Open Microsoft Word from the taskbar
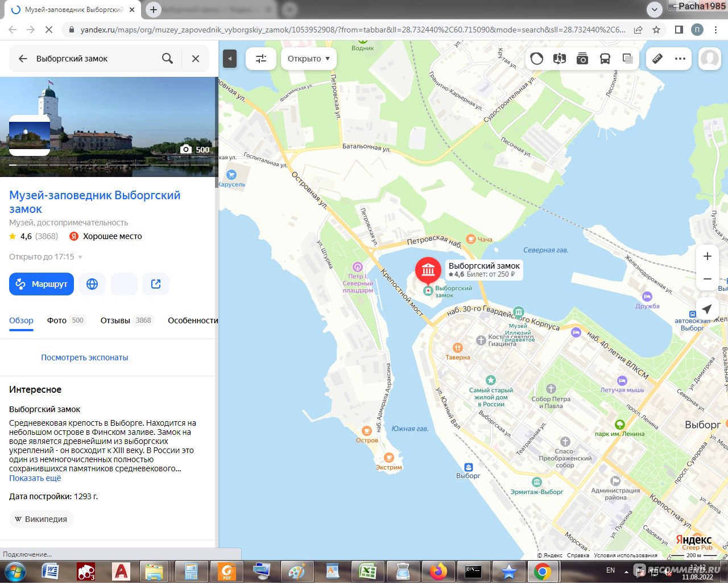 pos(51,571)
